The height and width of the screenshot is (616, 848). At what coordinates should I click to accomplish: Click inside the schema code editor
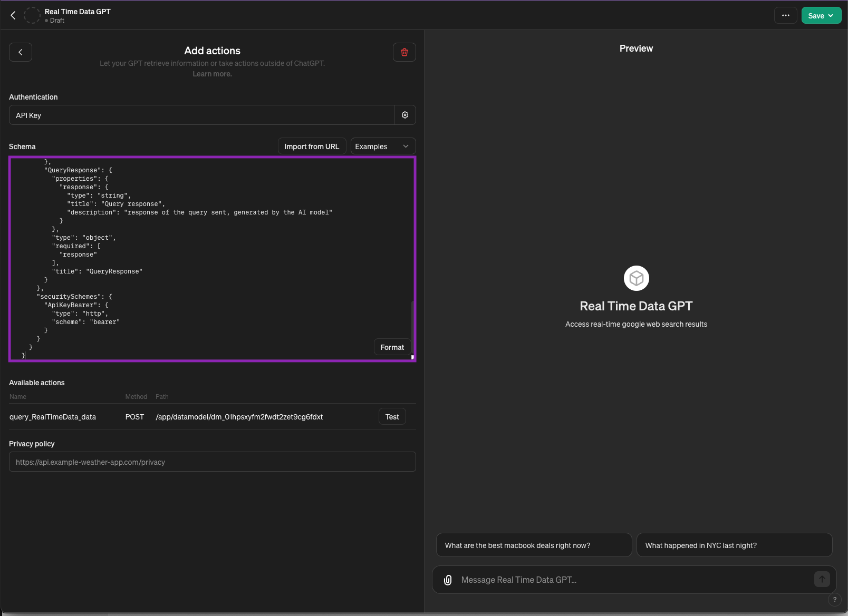point(213,259)
